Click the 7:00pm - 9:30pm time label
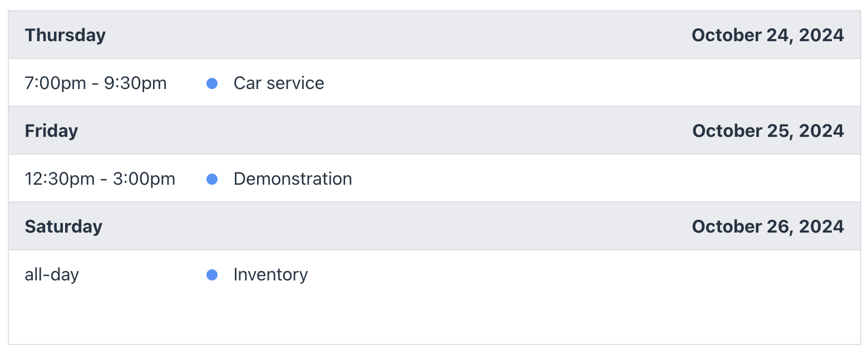The width and height of the screenshot is (868, 355). 96,83
